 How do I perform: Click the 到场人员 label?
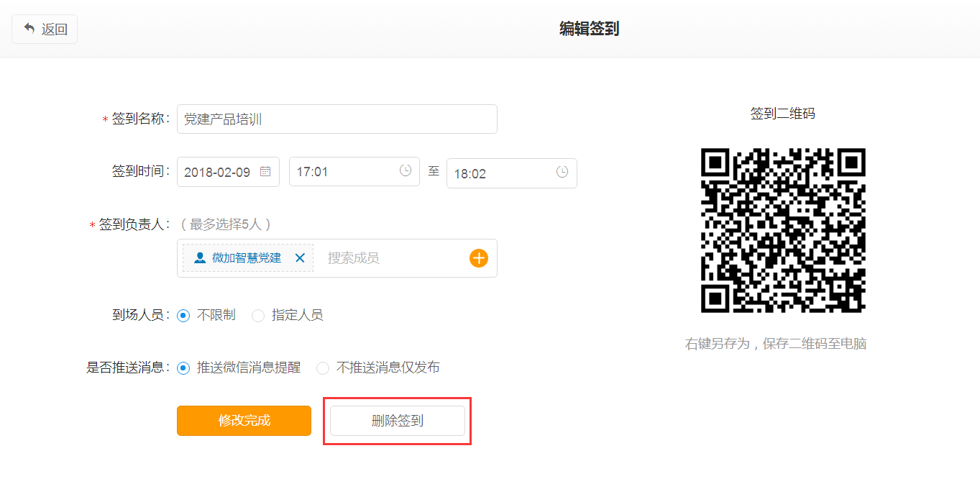140,315
